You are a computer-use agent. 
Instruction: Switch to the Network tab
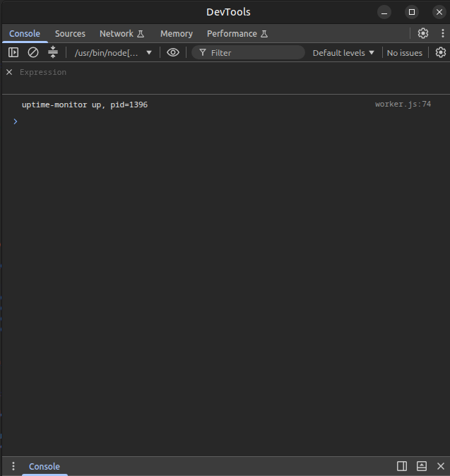tap(122, 34)
